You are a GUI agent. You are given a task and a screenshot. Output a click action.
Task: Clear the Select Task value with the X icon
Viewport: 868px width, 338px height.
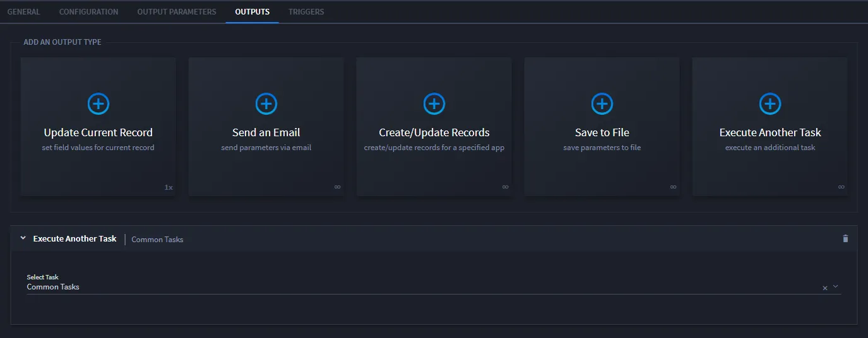point(824,288)
